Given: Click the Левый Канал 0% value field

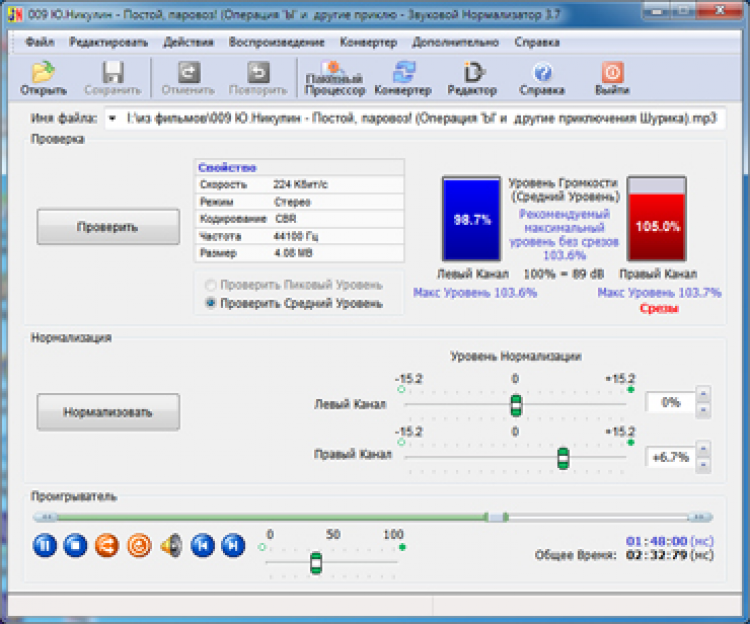Looking at the screenshot, I should click(x=670, y=402).
